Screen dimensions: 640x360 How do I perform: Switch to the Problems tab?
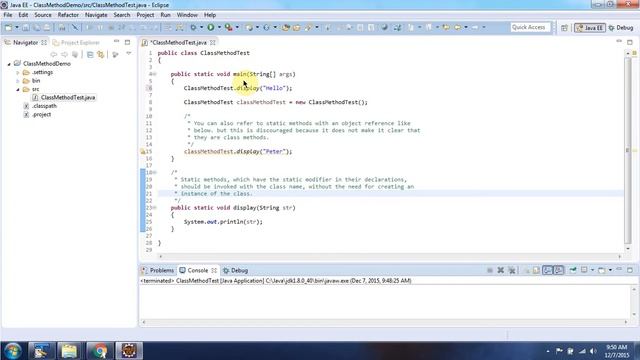(x=158, y=270)
